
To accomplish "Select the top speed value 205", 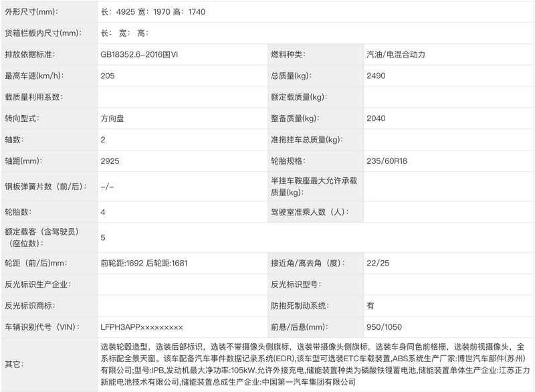I will [x=108, y=76].
